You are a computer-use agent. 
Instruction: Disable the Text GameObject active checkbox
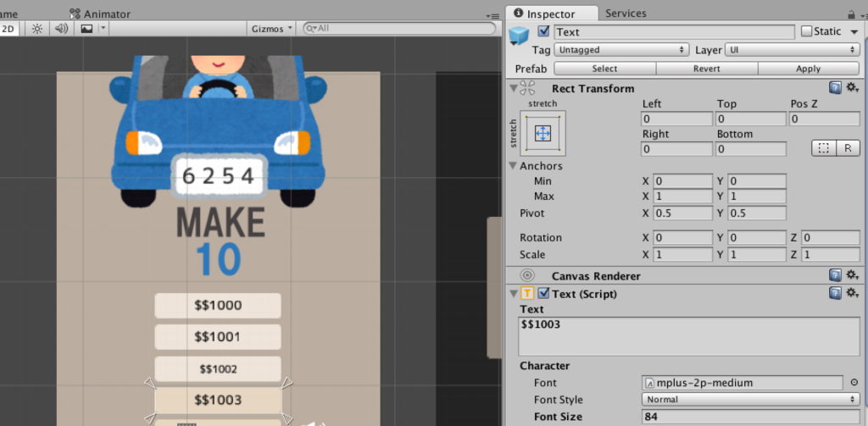tap(543, 31)
